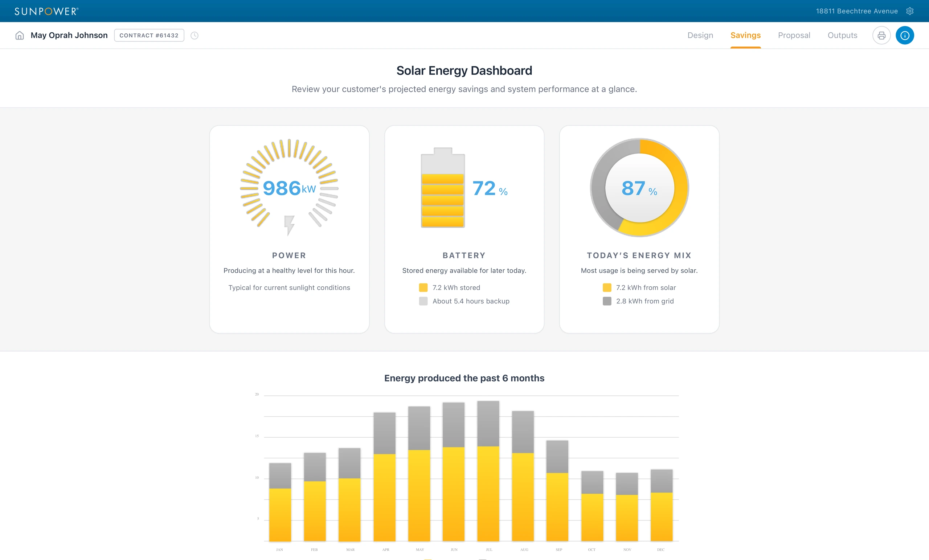Click the MAR bar in the chart
The height and width of the screenshot is (560, 929).
[x=349, y=495]
